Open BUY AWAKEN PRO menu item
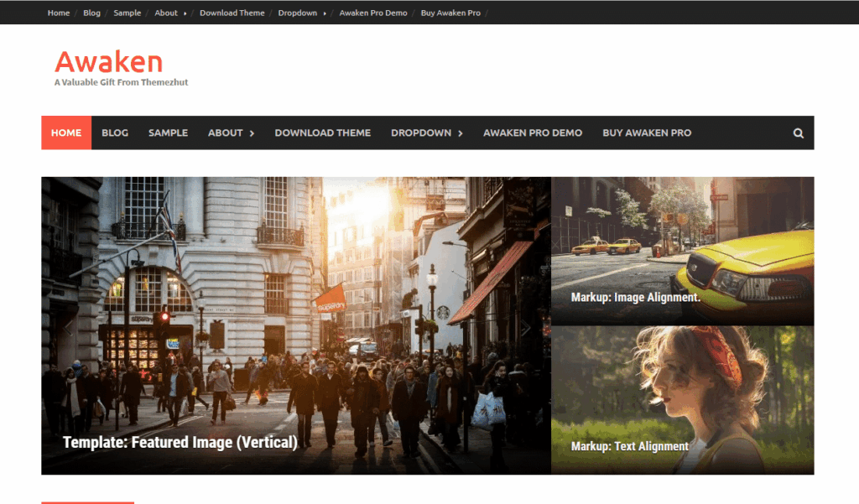Image resolution: width=859 pixels, height=504 pixels. [647, 132]
